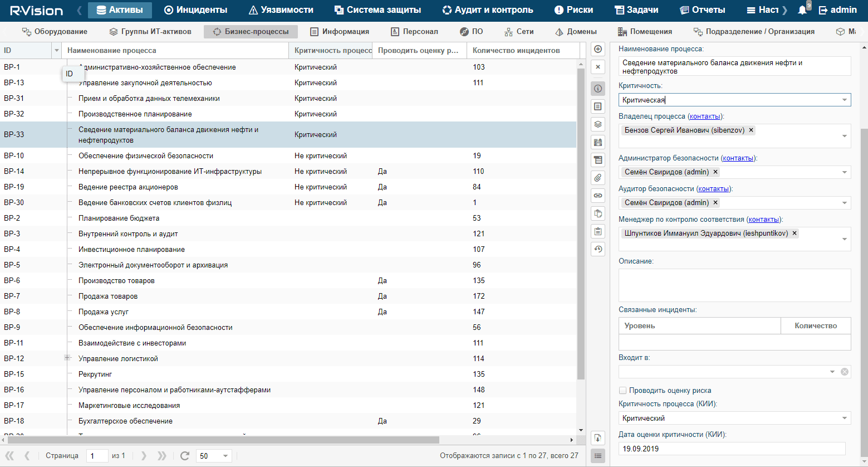Click the delete record X icon

(x=598, y=67)
